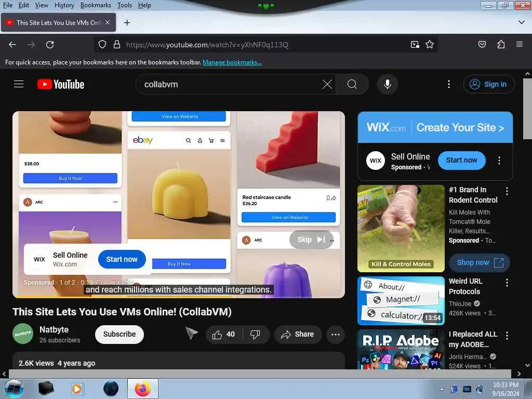Image resolution: width=532 pixels, height=399 pixels.
Task: Click Start now in video ad overlay
Action: coord(122,259)
